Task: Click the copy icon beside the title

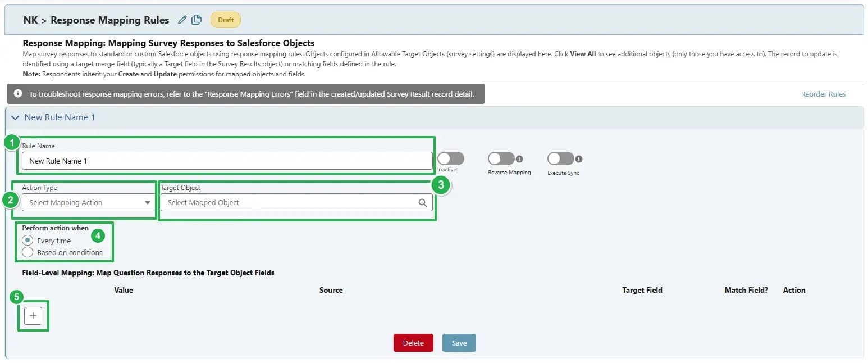Action: coord(197,20)
